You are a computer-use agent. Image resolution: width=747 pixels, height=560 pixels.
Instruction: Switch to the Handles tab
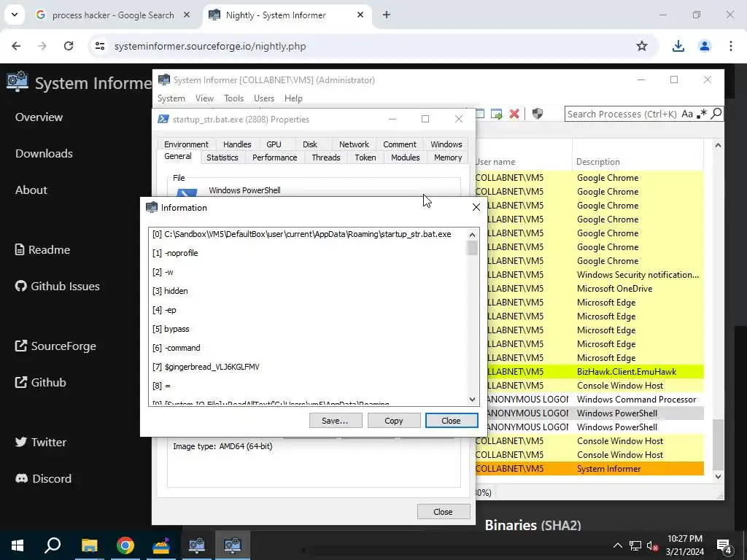point(237,144)
